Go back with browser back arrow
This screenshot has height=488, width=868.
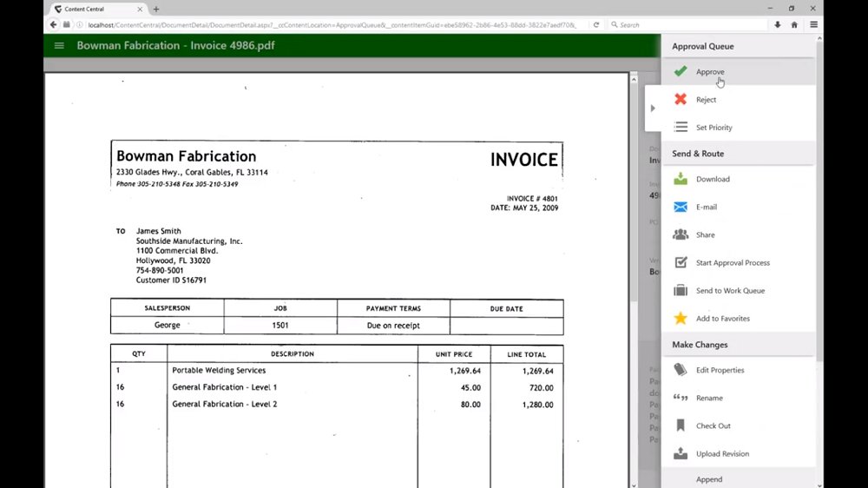tap(53, 25)
